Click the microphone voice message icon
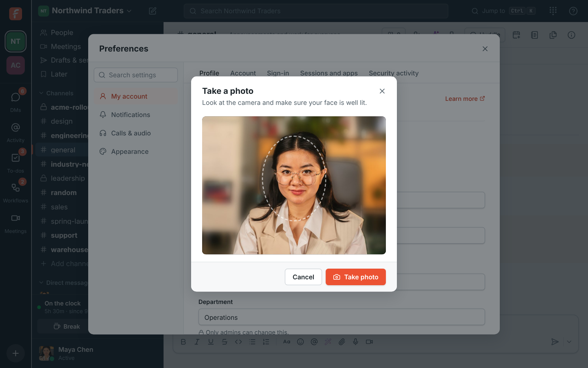 click(x=356, y=342)
